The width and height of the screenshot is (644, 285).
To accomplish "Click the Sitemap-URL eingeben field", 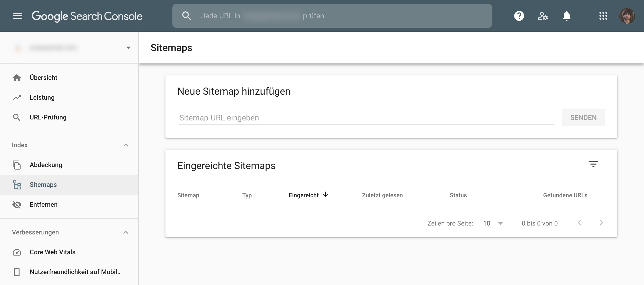I will point(366,118).
